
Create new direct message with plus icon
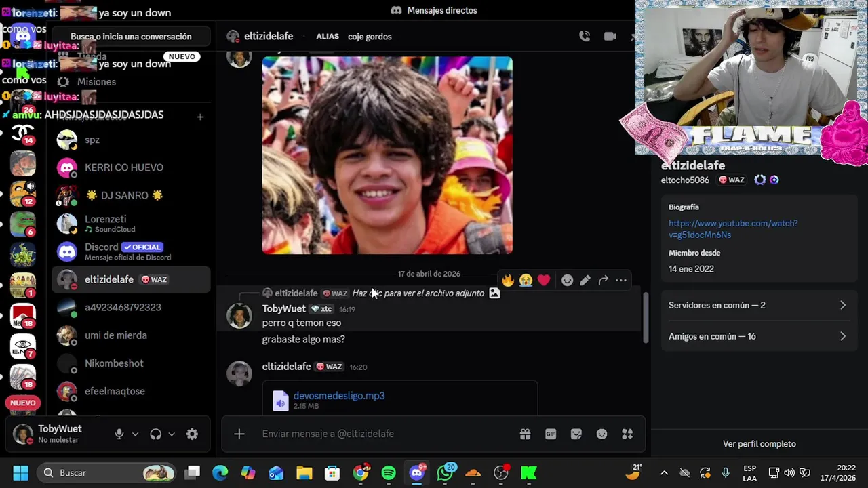[200, 117]
